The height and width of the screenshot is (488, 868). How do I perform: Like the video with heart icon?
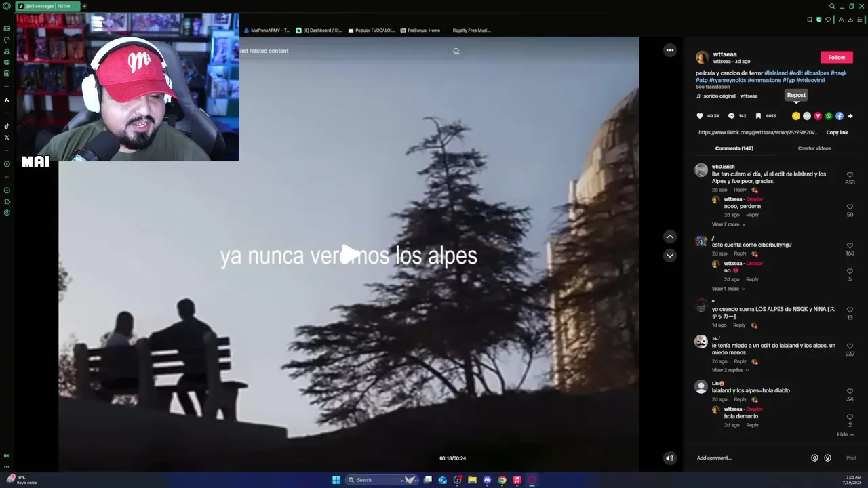(700, 116)
